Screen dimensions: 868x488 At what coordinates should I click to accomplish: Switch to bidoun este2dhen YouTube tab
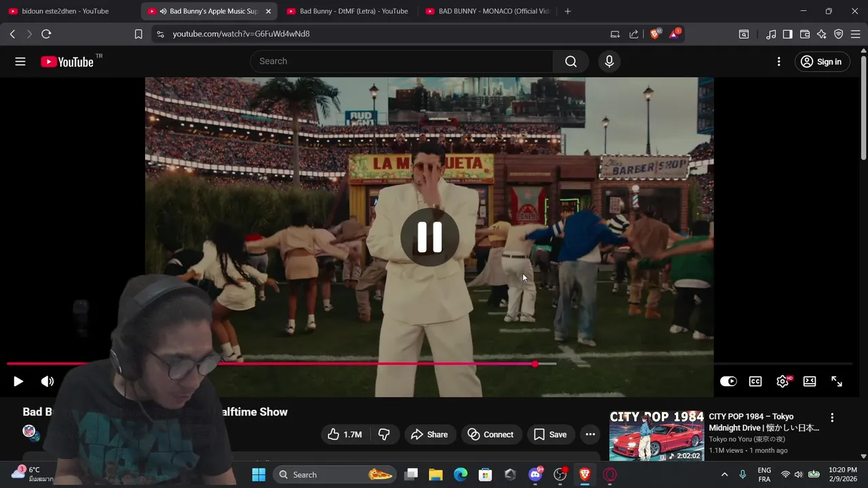point(64,11)
